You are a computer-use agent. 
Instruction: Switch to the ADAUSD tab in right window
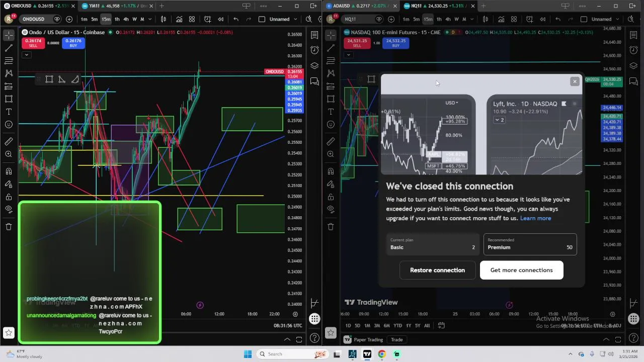(361, 6)
